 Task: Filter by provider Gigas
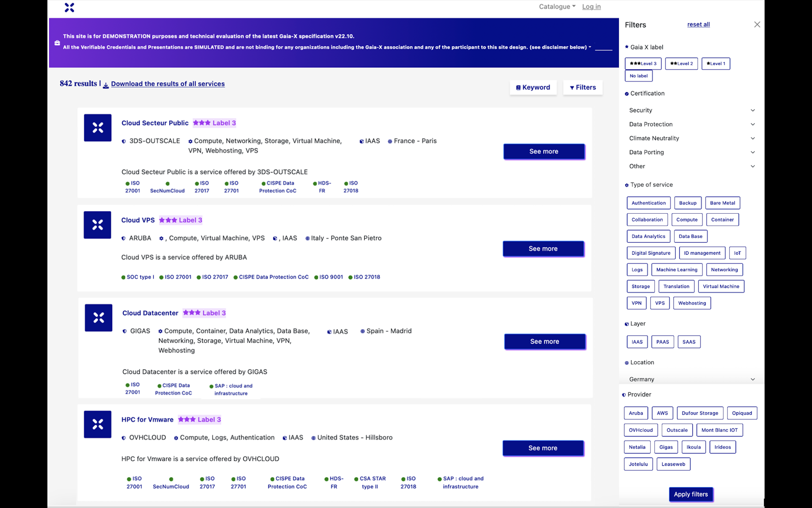[666, 447]
